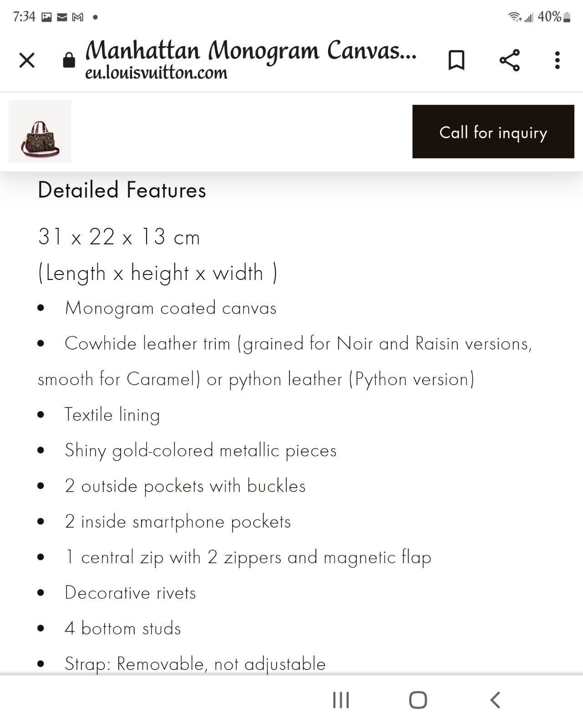Open the share icon
This screenshot has height=728, width=583.
coord(509,60)
